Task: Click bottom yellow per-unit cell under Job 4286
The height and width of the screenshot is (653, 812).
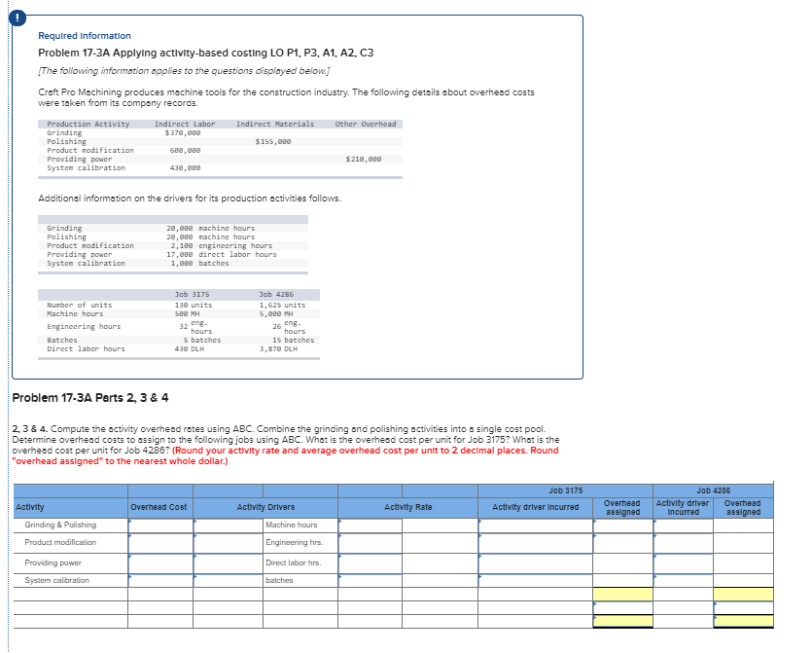Action: 743,621
